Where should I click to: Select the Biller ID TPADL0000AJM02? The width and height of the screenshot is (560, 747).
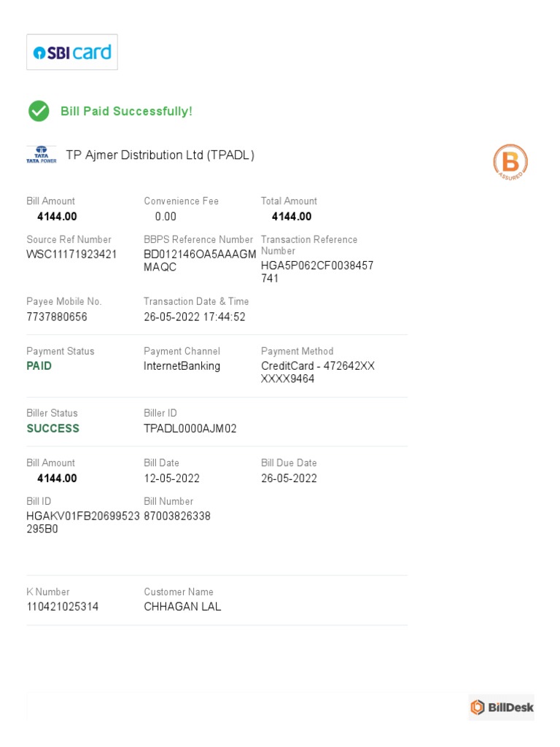pyautogui.click(x=190, y=428)
